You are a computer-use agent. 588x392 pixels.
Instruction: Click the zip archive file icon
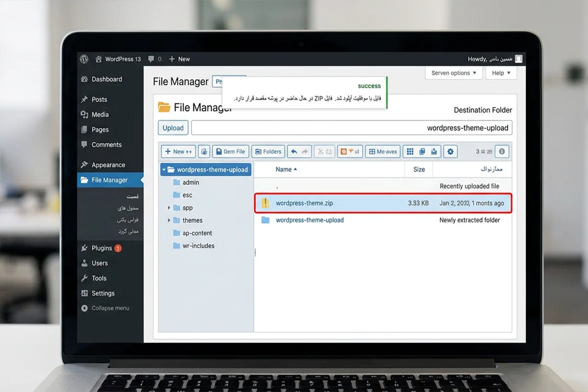(265, 203)
